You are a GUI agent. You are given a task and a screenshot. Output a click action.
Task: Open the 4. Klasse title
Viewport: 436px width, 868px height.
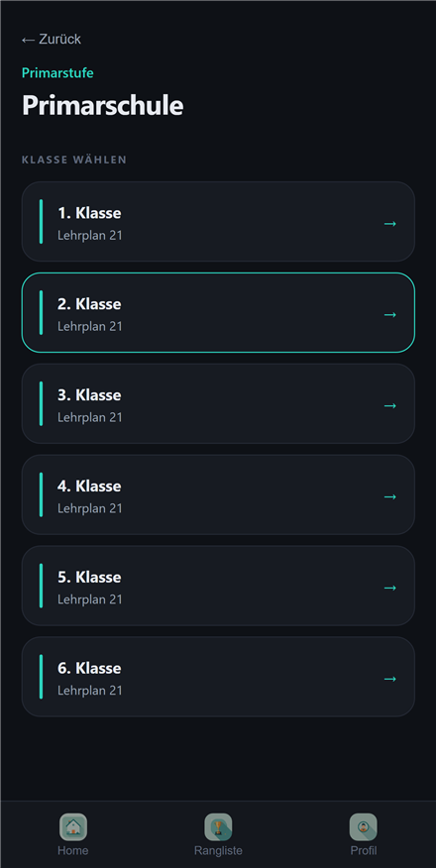pos(89,487)
